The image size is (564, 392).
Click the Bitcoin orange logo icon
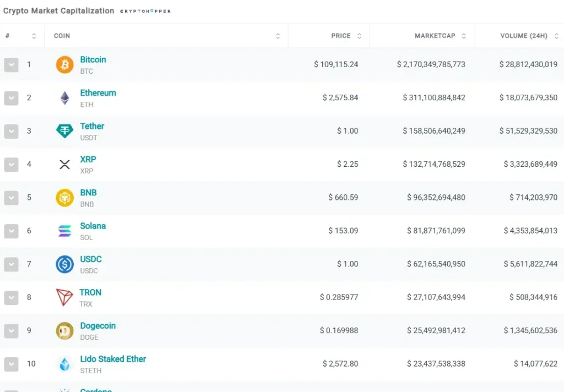(64, 65)
